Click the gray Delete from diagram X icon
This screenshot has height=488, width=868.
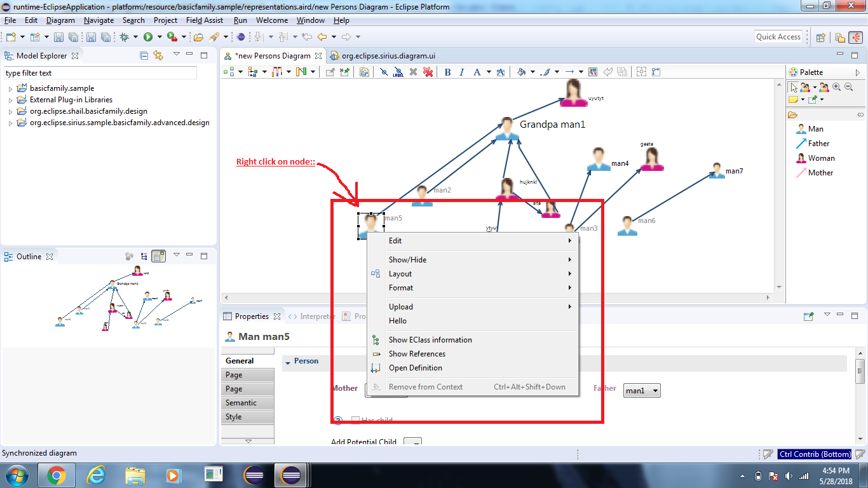414,72
